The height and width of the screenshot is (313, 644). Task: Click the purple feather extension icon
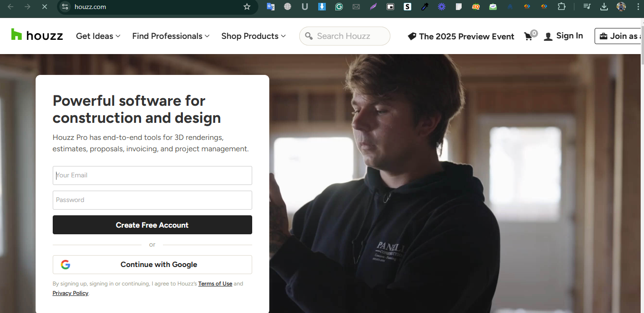click(x=373, y=7)
